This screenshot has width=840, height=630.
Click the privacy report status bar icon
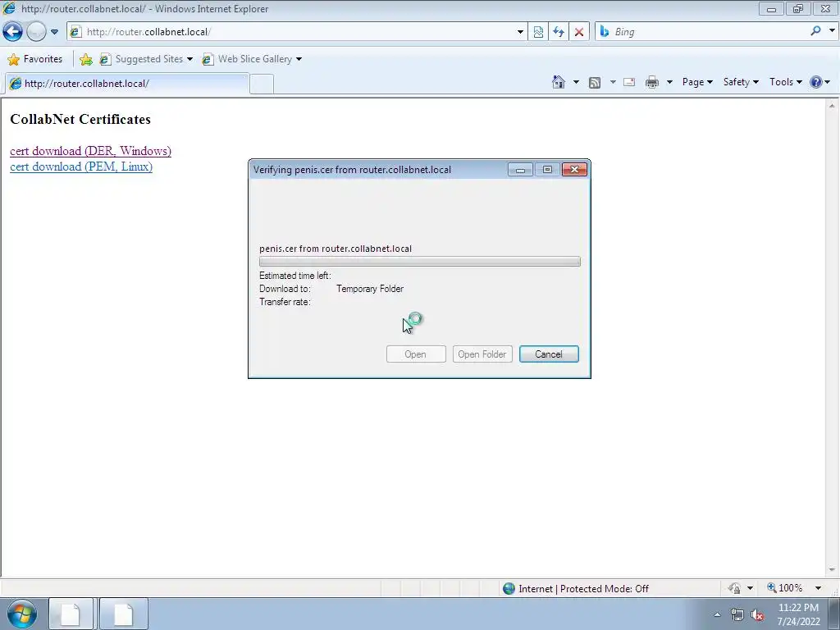pyautogui.click(x=735, y=588)
